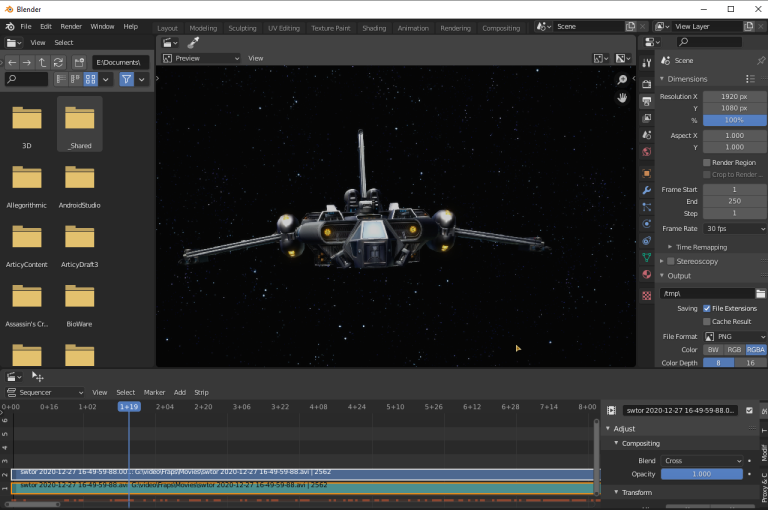The height and width of the screenshot is (510, 768).
Task: Switch to the Shading workspace tab
Action: pyautogui.click(x=374, y=28)
